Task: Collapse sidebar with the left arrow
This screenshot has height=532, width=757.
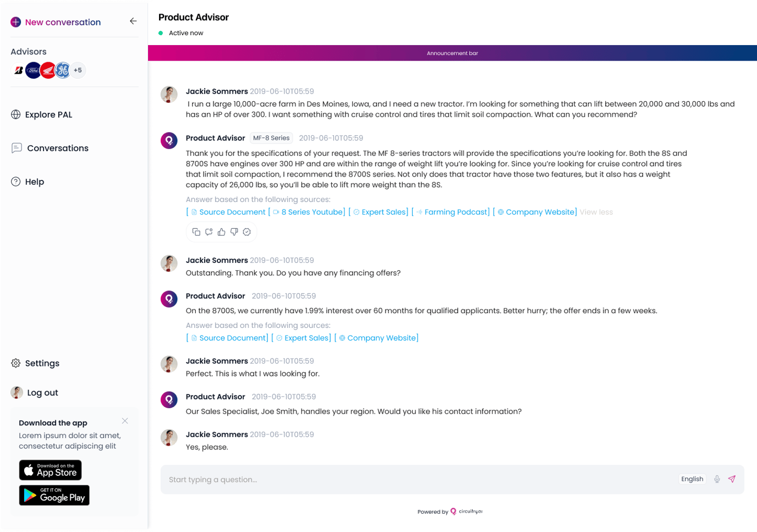Action: pyautogui.click(x=133, y=21)
